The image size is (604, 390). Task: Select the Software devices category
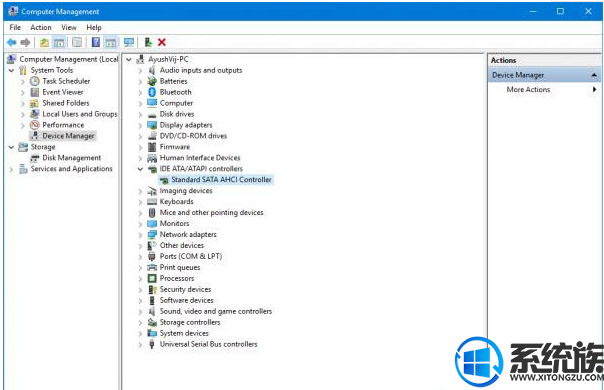point(186,300)
